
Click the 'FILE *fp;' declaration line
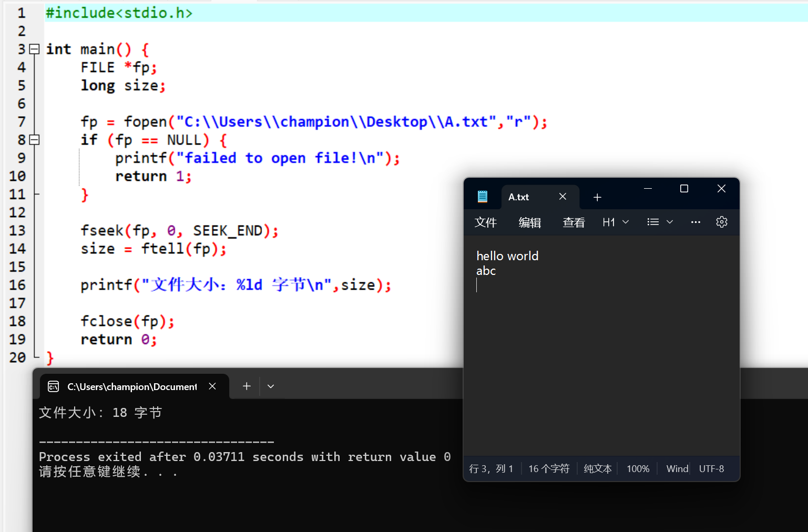point(119,67)
